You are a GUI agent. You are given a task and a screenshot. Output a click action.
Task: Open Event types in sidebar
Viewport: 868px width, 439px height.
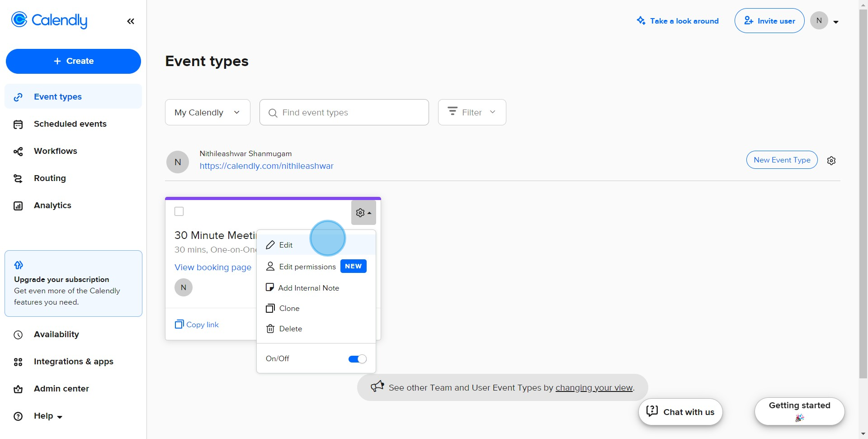point(73,97)
